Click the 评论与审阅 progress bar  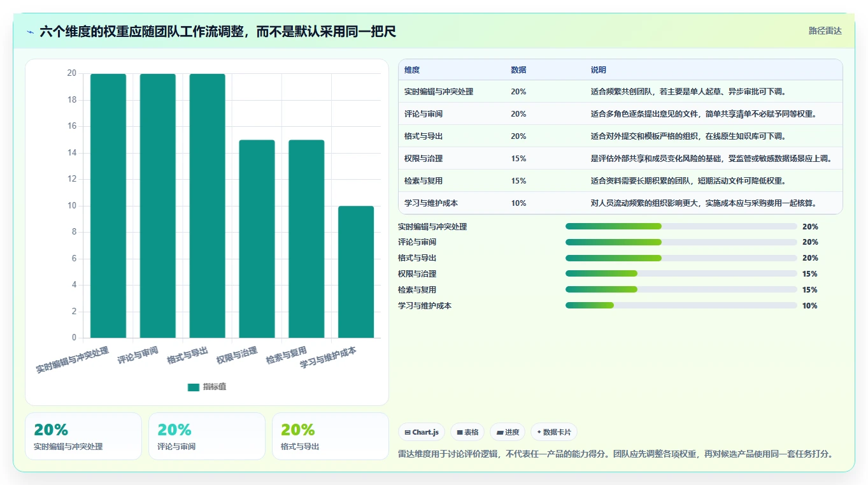point(681,242)
